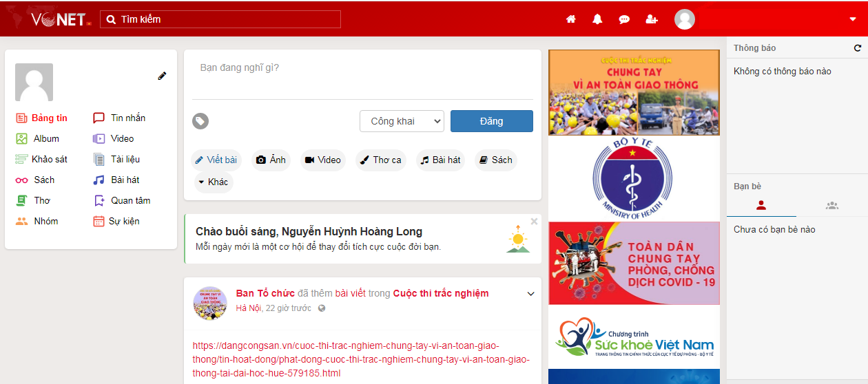Image resolution: width=868 pixels, height=384 pixels.
Task: Open the notifications bell icon
Action: 597,19
